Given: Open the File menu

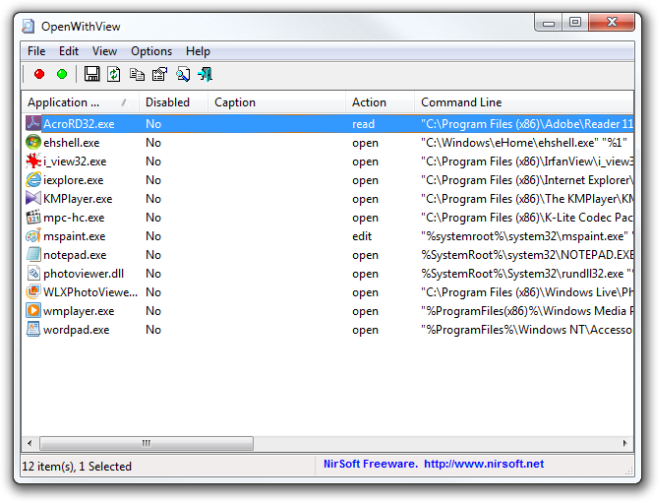Looking at the screenshot, I should click(36, 51).
